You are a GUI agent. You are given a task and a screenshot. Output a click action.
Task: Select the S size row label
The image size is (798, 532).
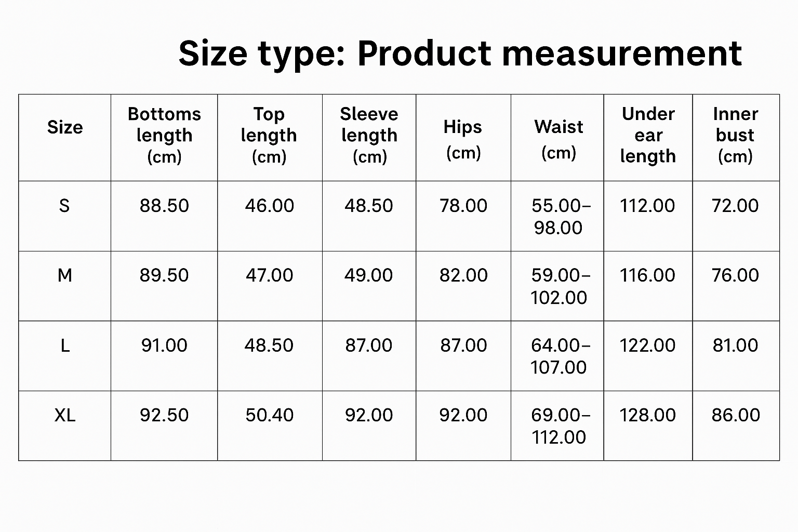pyautogui.click(x=64, y=206)
